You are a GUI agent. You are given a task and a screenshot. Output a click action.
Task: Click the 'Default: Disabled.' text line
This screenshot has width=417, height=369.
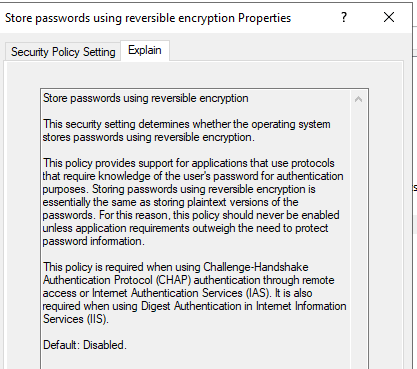coord(85,345)
